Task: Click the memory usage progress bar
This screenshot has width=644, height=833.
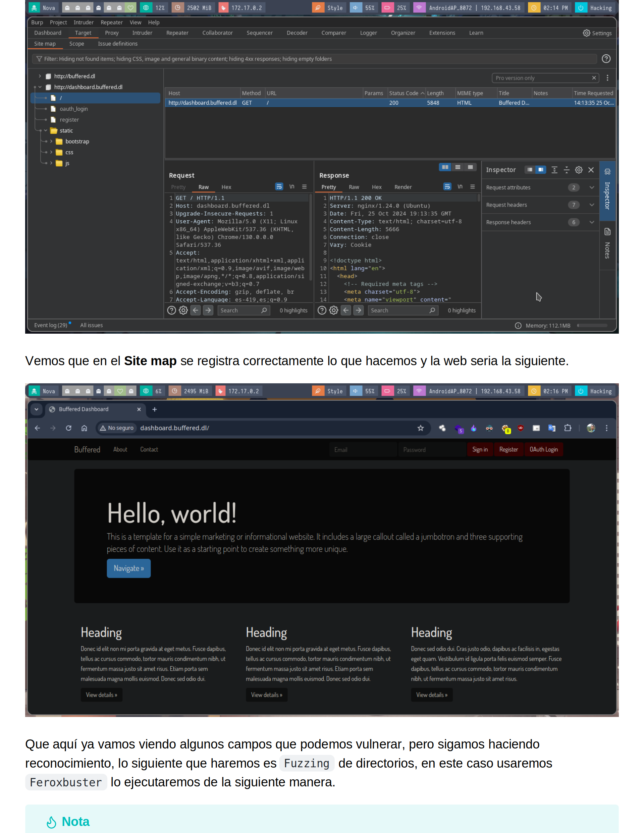Action: pyautogui.click(x=592, y=325)
